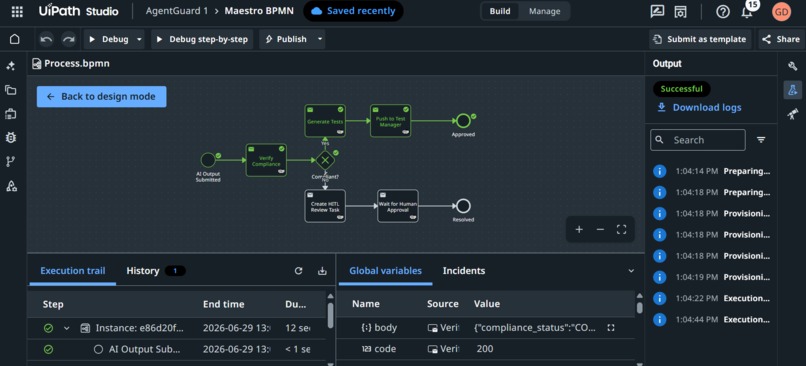Start Debug step-by-step
This screenshot has height=366, width=806.
(202, 40)
